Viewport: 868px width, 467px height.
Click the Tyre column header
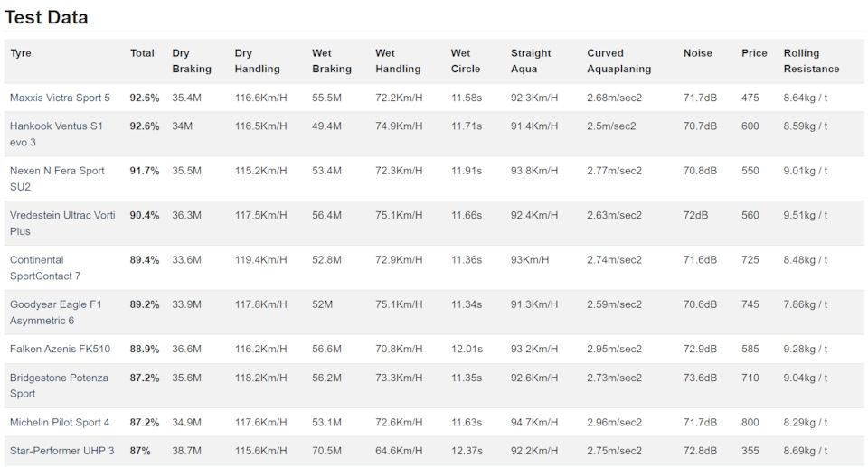[21, 53]
